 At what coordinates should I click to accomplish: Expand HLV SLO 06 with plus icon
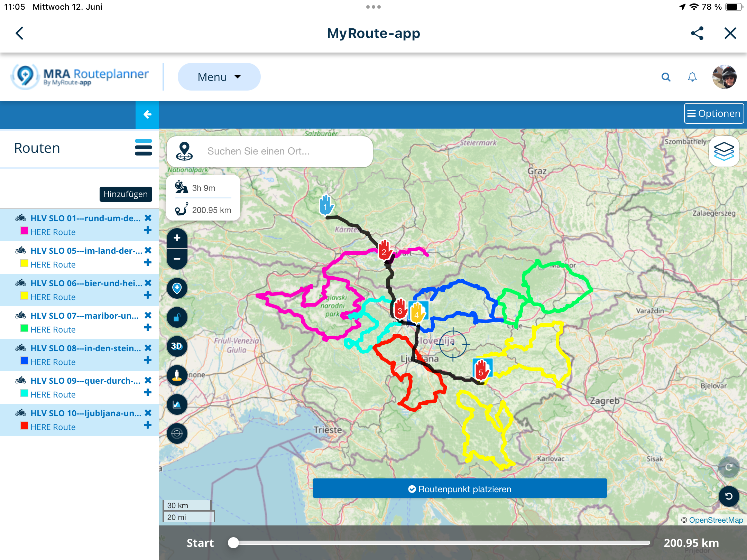pos(148,295)
